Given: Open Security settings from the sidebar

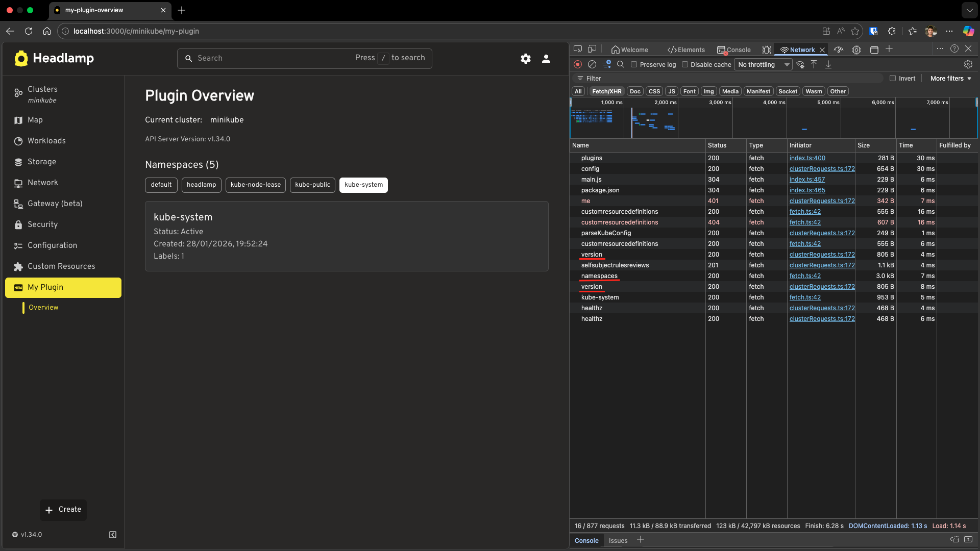Looking at the screenshot, I should pyautogui.click(x=42, y=224).
